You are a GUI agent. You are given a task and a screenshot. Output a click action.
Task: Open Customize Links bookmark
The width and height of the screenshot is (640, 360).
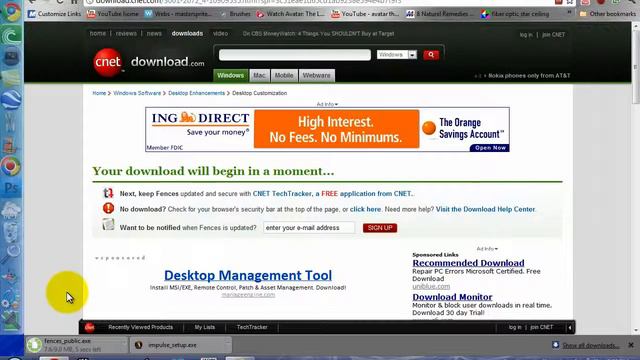54,14
